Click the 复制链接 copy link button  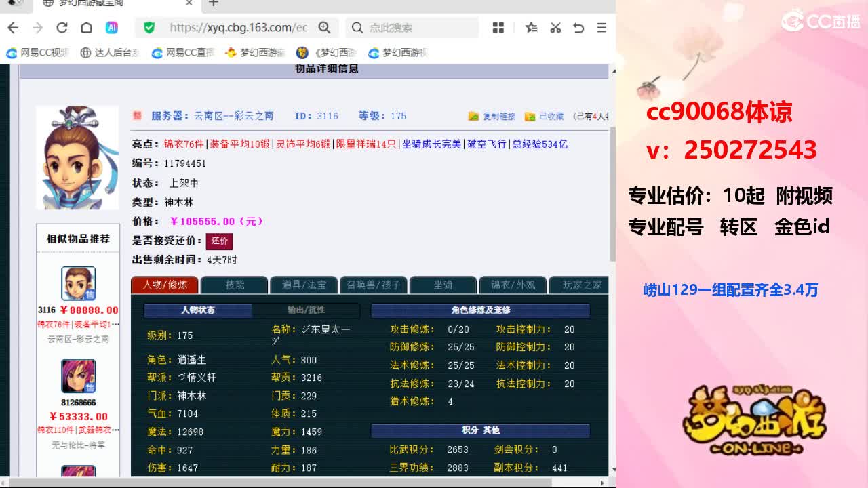[492, 117]
